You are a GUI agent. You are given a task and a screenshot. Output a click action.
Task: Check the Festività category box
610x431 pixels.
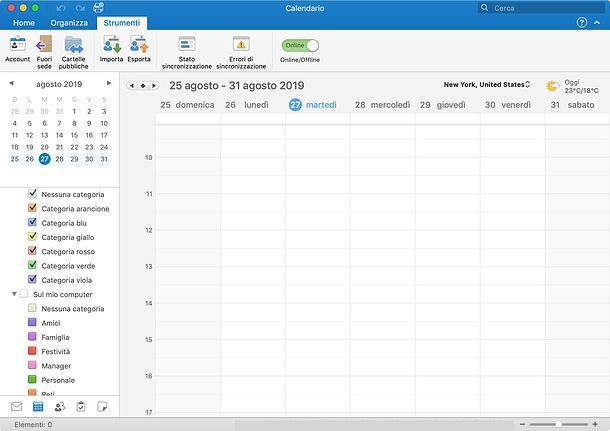32,351
